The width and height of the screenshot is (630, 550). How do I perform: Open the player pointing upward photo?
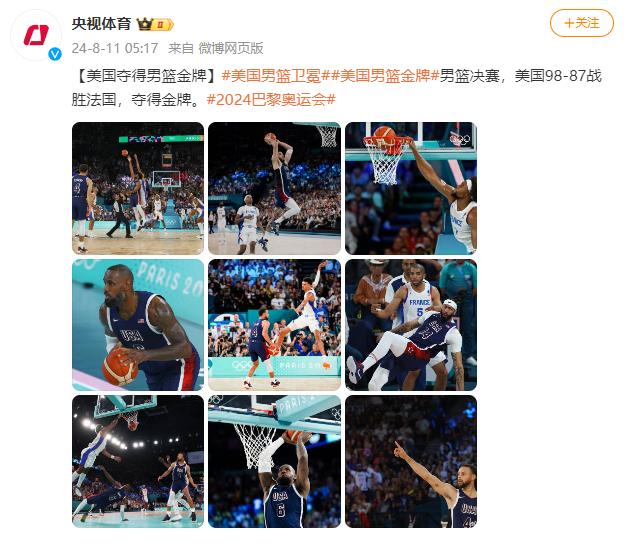[x=411, y=462]
